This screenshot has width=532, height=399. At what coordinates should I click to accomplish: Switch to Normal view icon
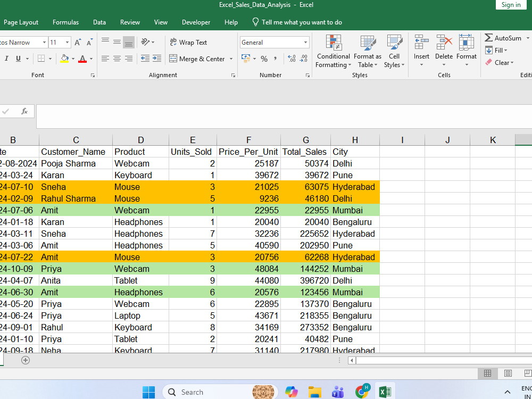click(487, 373)
